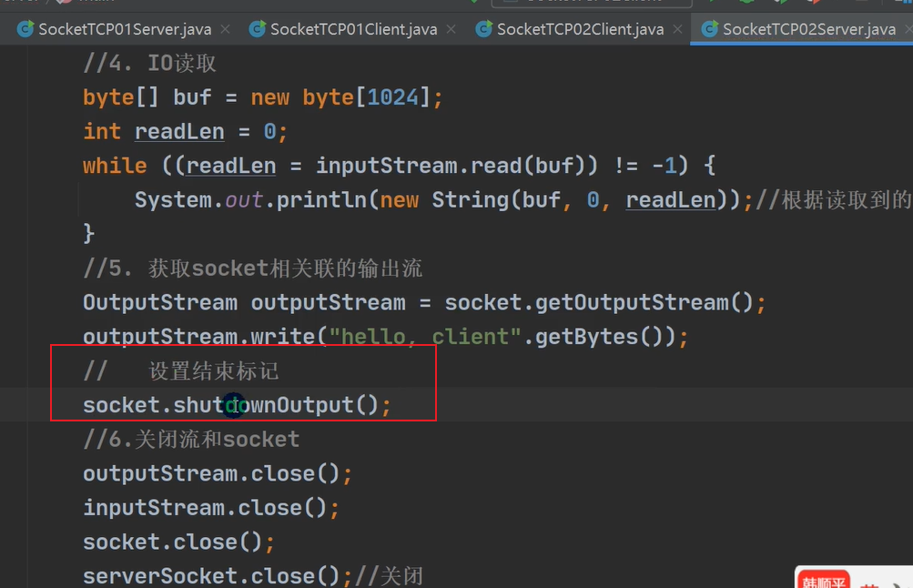
Task: Click class icon on SocketTCP02Client.java tab
Action: click(483, 29)
